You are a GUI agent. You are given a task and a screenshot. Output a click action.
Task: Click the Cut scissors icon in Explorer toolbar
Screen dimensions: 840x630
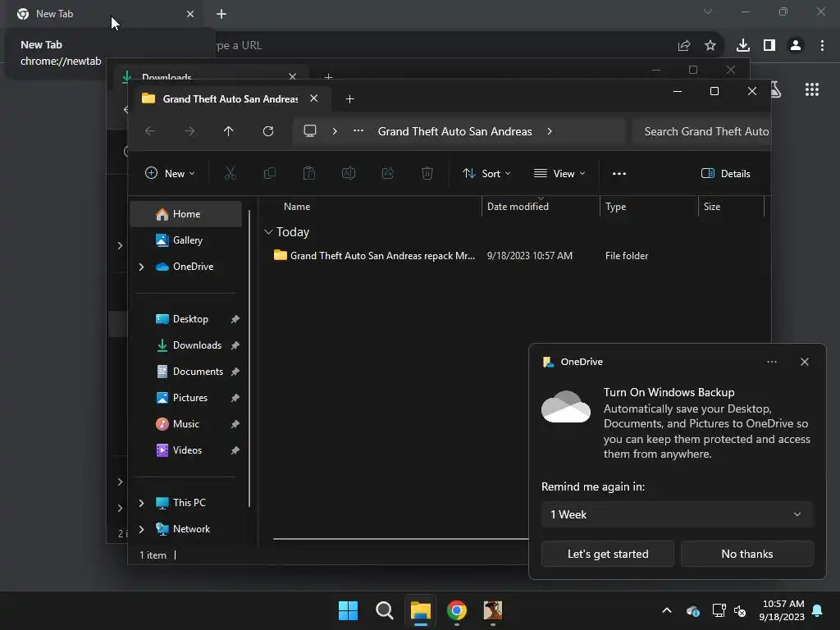[230, 173]
